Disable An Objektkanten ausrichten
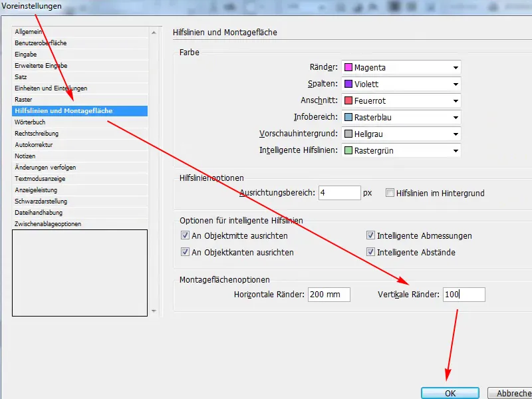The image size is (532, 399). pos(186,252)
